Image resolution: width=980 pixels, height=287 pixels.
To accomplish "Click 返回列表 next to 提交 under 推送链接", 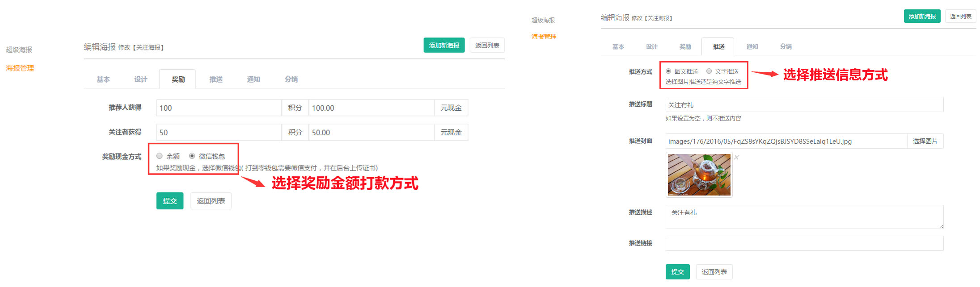I will pos(714,272).
